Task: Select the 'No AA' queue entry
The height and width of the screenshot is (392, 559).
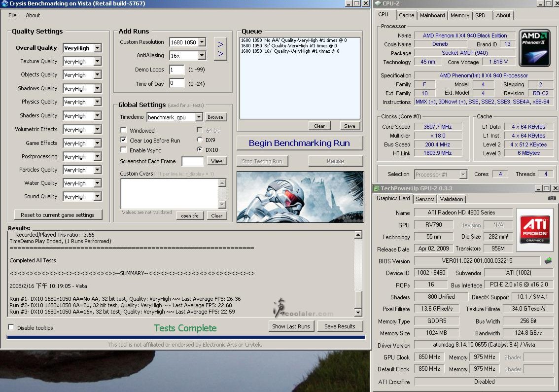Action: [294, 40]
